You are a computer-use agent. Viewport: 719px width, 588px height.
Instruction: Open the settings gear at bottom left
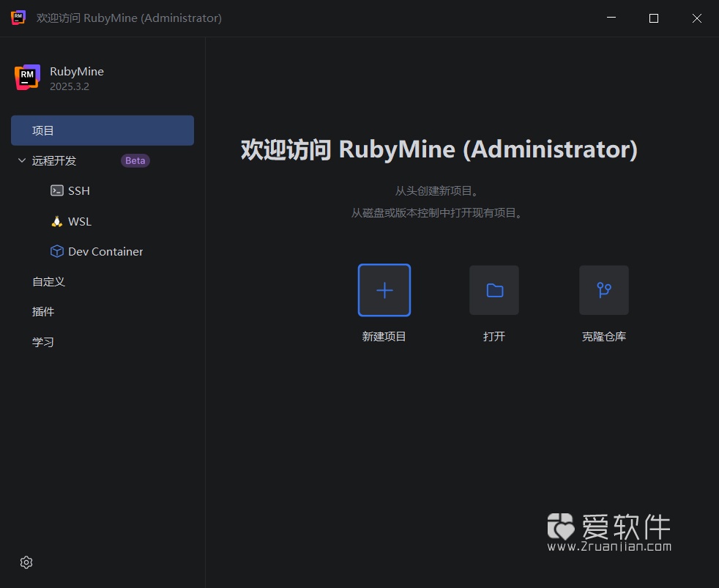[x=26, y=562]
